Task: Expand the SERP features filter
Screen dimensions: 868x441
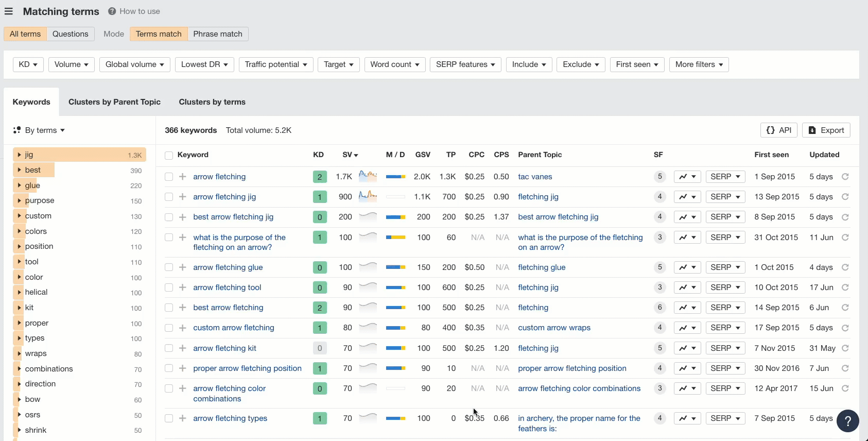Action: coord(465,64)
